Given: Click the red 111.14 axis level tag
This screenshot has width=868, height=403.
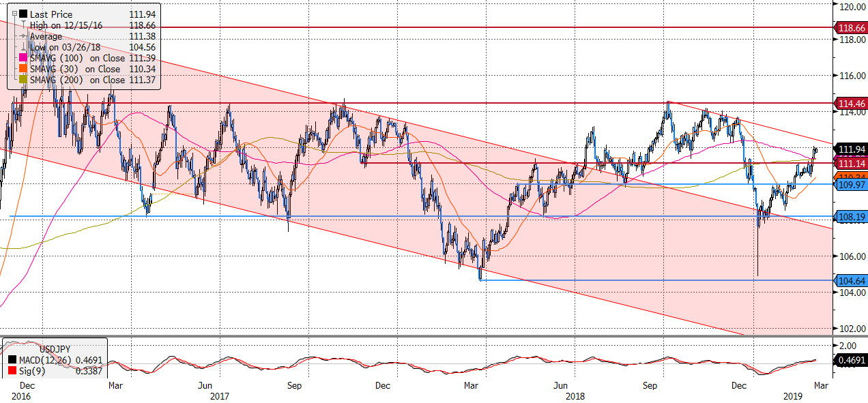Looking at the screenshot, I should pyautogui.click(x=852, y=164).
